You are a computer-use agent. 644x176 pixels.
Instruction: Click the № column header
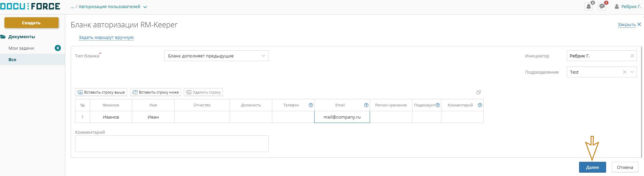coord(83,105)
